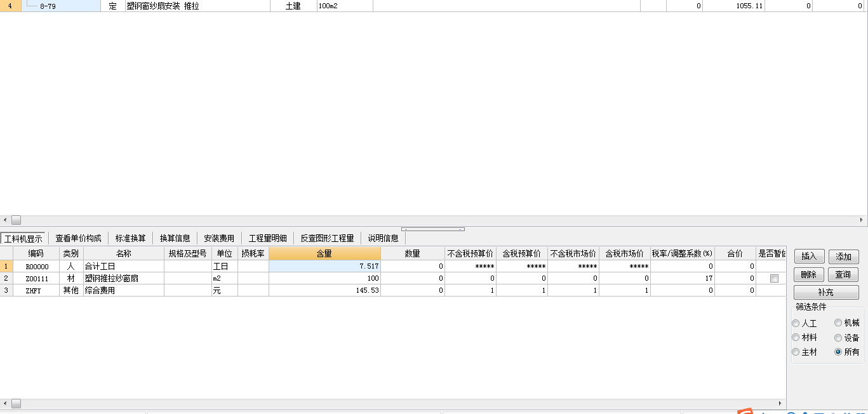Click the 1055.11 value cell
This screenshot has width=868, height=414.
733,6
